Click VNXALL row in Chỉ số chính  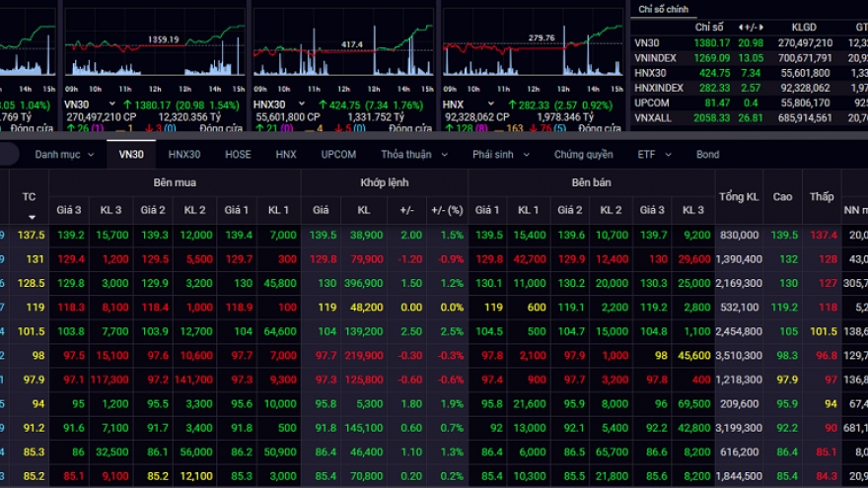coord(750,117)
